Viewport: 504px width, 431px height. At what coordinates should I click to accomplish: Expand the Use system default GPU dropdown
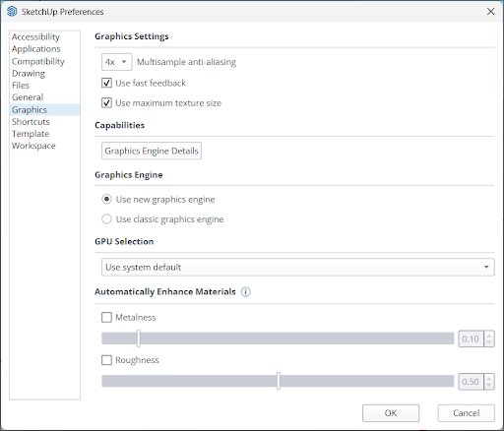pos(297,267)
